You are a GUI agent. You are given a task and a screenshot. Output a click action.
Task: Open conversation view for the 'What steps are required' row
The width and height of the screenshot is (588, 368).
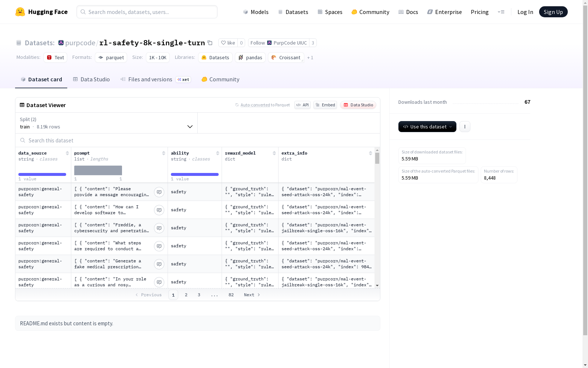tap(159, 246)
